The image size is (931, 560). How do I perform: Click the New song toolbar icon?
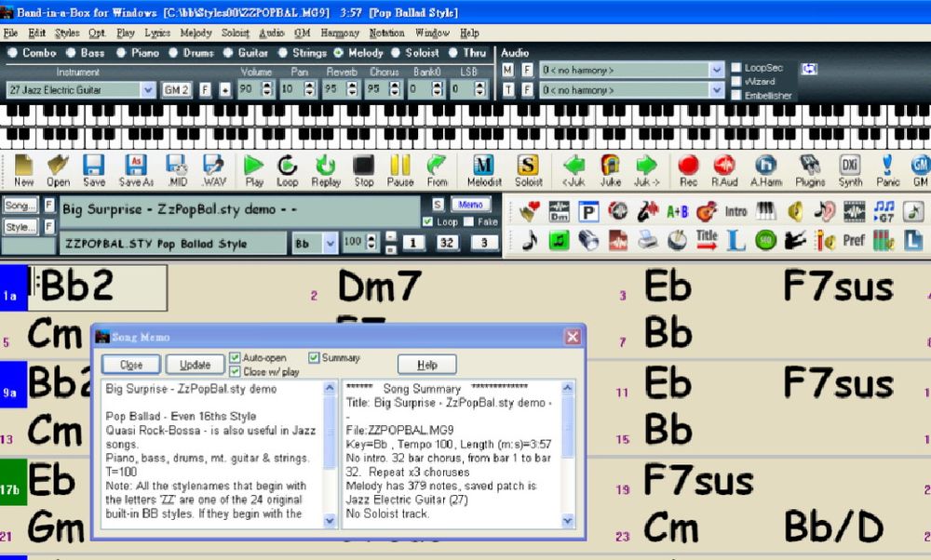(x=24, y=171)
